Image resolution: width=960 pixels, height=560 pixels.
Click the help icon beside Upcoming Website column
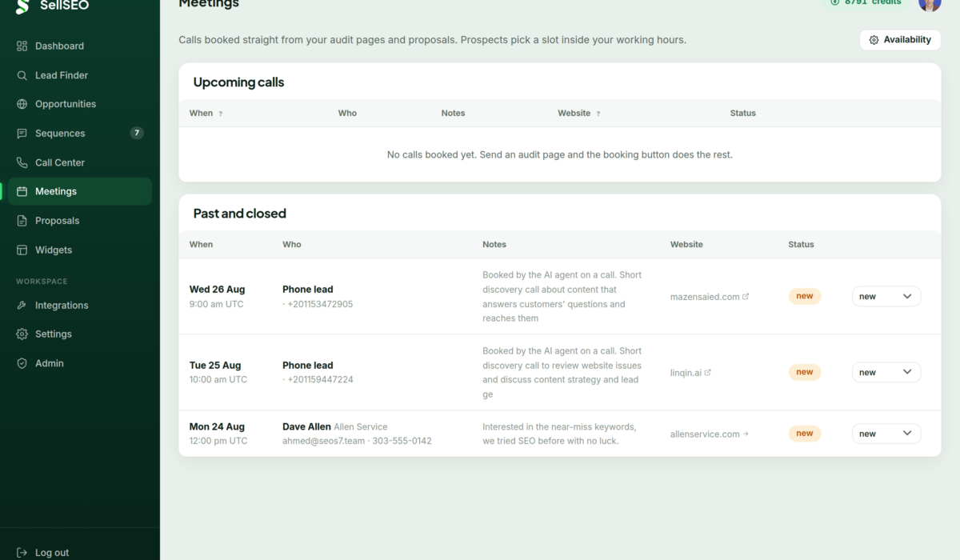tap(598, 114)
